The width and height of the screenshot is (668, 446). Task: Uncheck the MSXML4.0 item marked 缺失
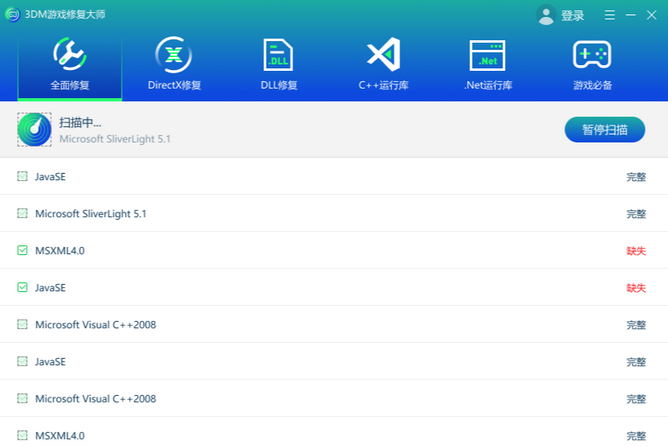23,251
